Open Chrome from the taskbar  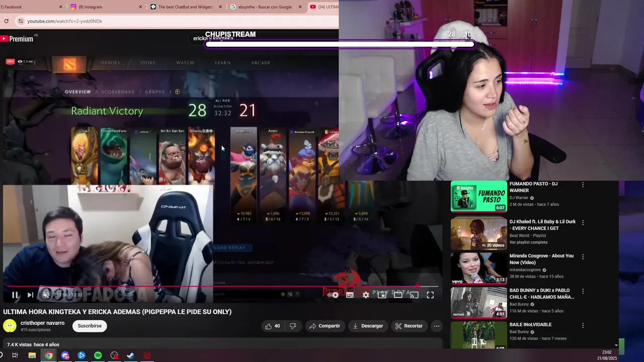(x=48, y=355)
